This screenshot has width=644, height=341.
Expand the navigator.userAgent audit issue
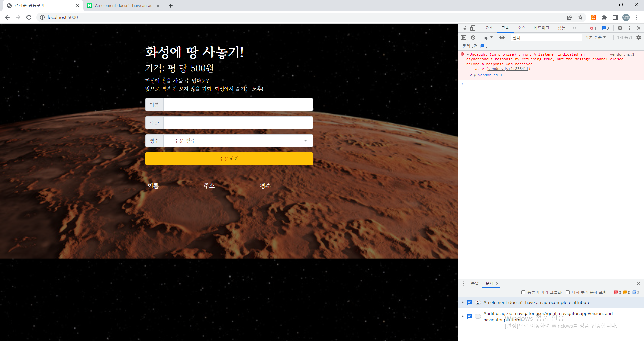click(x=462, y=316)
